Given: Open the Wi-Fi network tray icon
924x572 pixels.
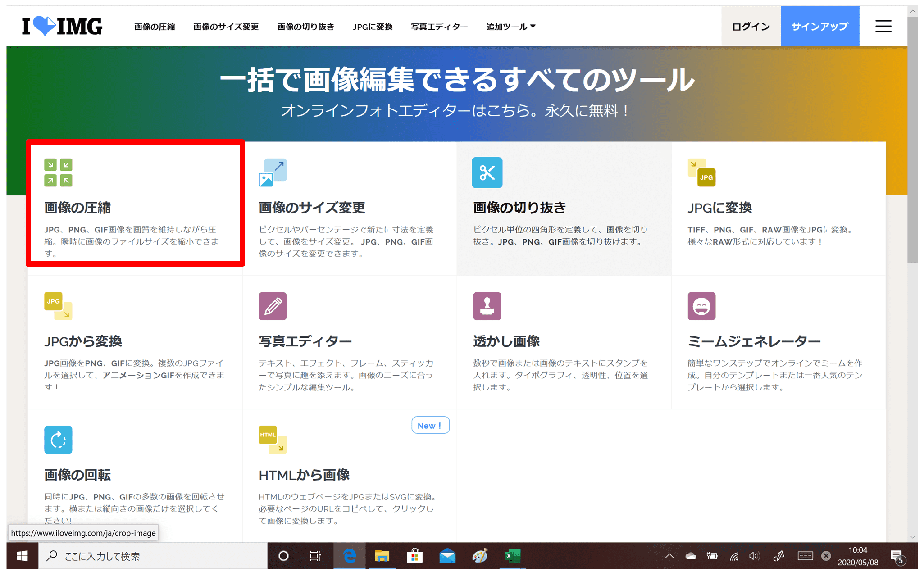Looking at the screenshot, I should 734,556.
